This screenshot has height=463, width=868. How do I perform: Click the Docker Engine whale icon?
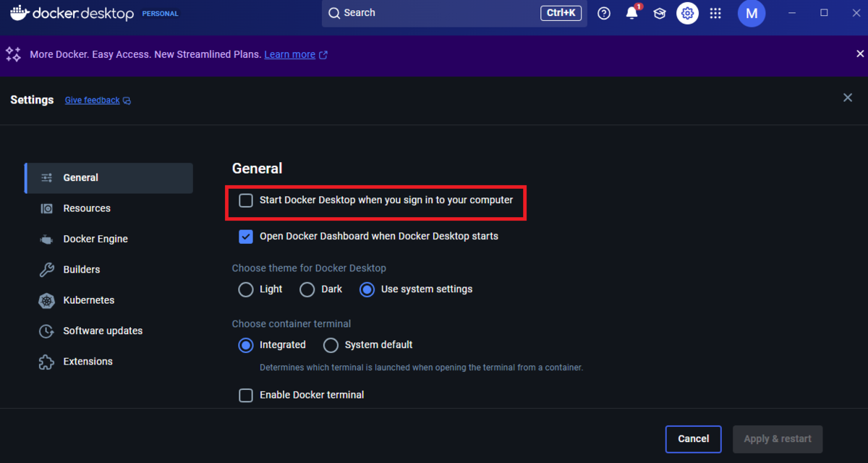46,239
